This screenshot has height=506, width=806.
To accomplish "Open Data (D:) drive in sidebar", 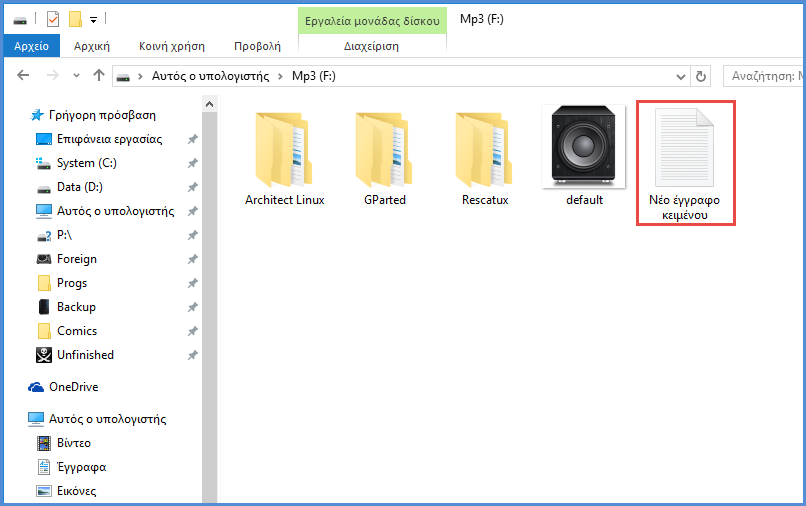I will pyautogui.click(x=80, y=187).
